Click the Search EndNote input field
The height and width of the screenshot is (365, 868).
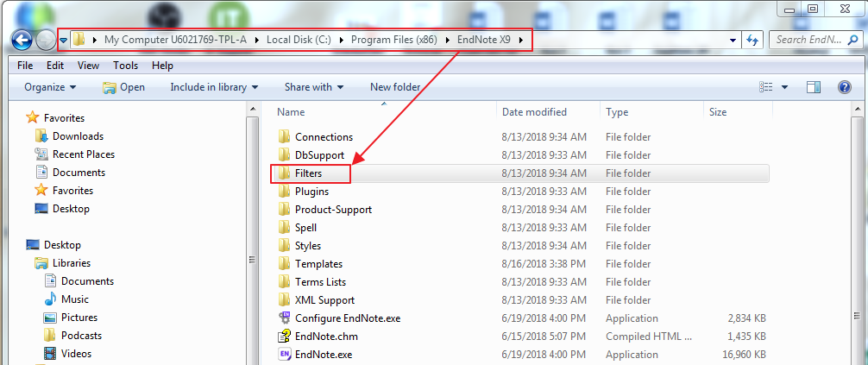tap(815, 40)
